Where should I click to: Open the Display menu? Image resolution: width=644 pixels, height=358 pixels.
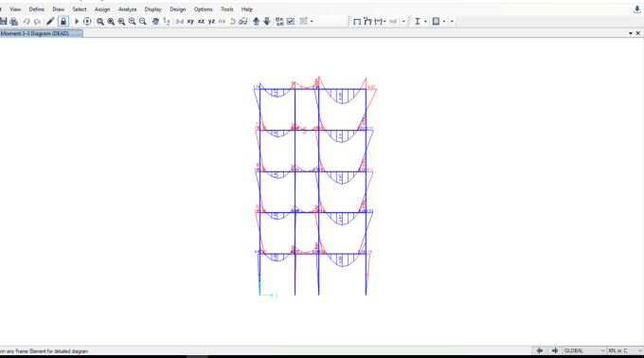tap(152, 9)
